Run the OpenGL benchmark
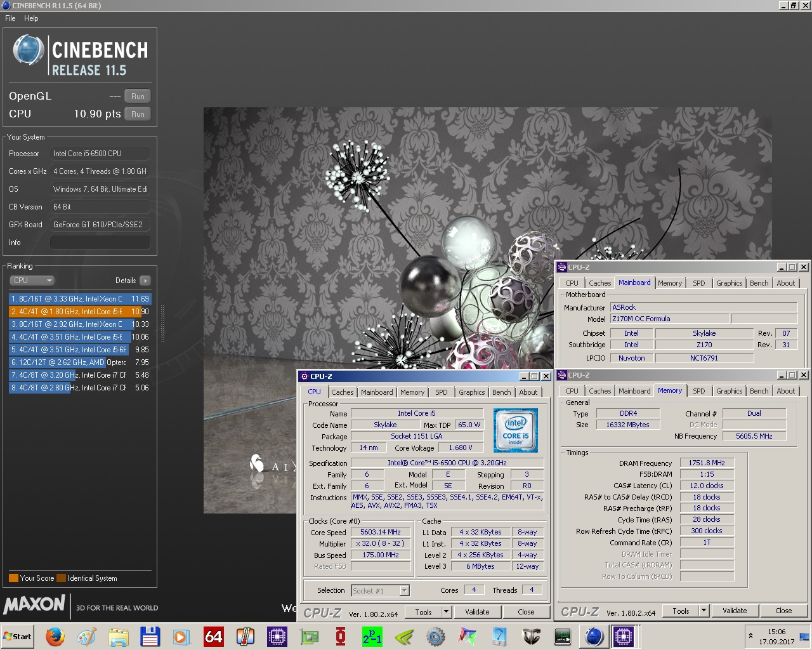 tap(138, 96)
